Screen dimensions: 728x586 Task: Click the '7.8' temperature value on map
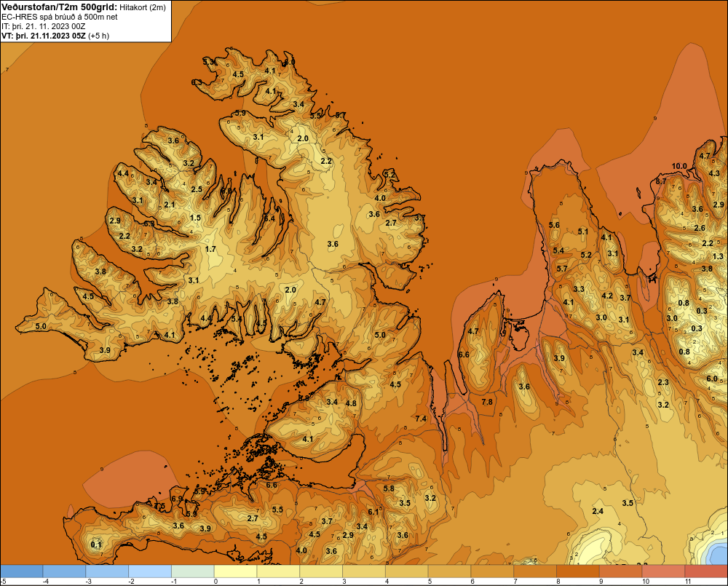487,402
